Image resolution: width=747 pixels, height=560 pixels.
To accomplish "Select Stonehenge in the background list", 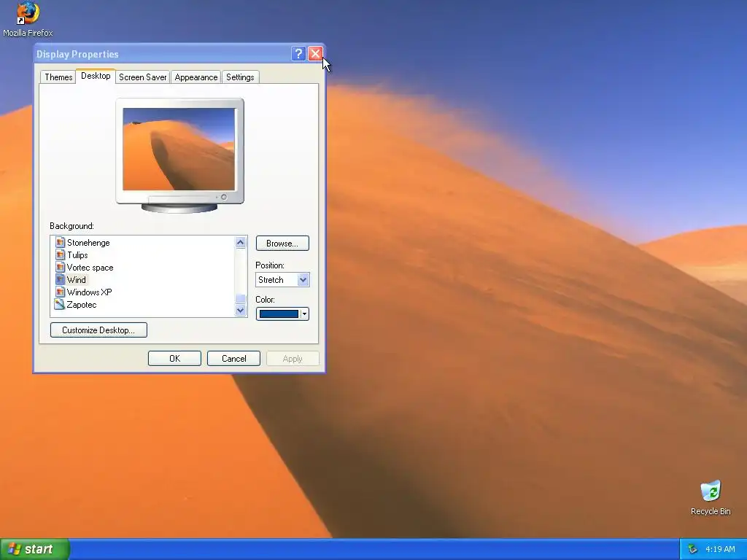I will click(88, 242).
